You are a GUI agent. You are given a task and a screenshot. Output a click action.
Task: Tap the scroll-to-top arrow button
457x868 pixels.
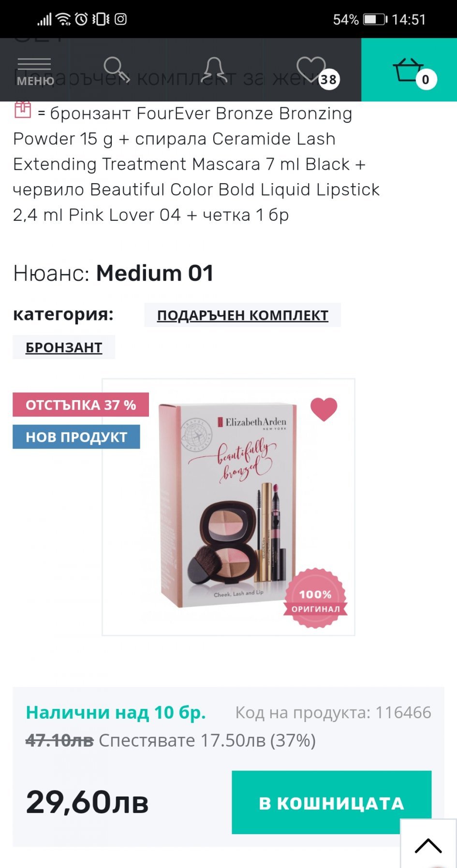click(428, 844)
